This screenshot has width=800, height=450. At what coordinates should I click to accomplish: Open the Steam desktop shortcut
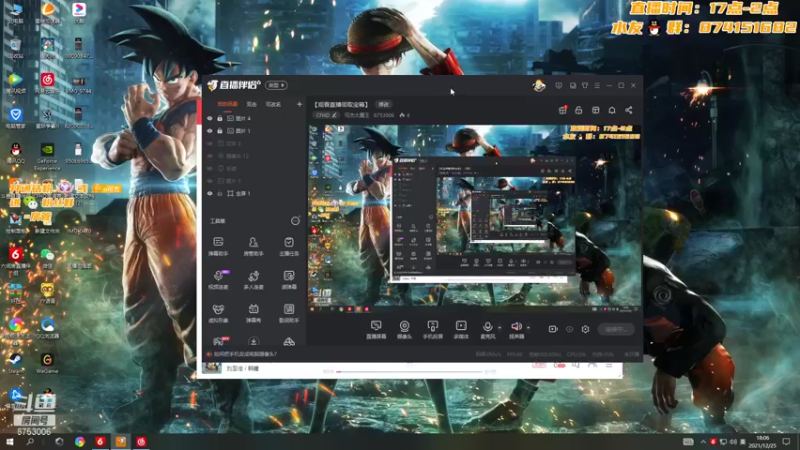(x=15, y=363)
